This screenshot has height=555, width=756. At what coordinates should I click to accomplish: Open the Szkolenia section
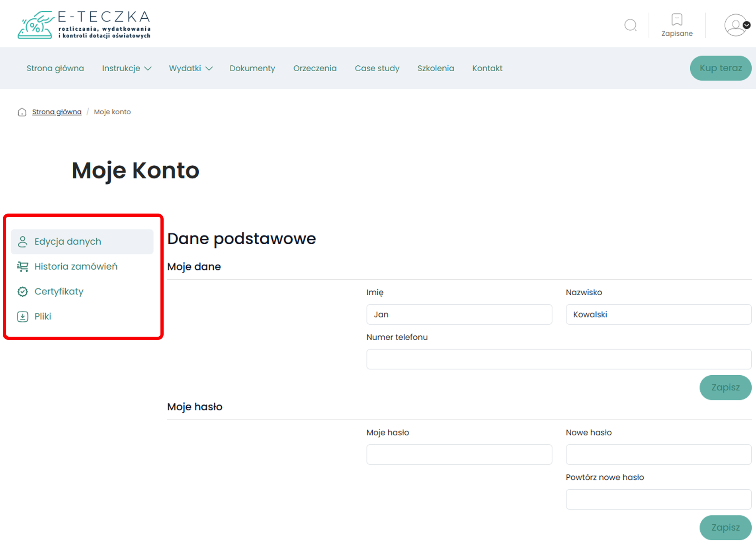tap(436, 68)
